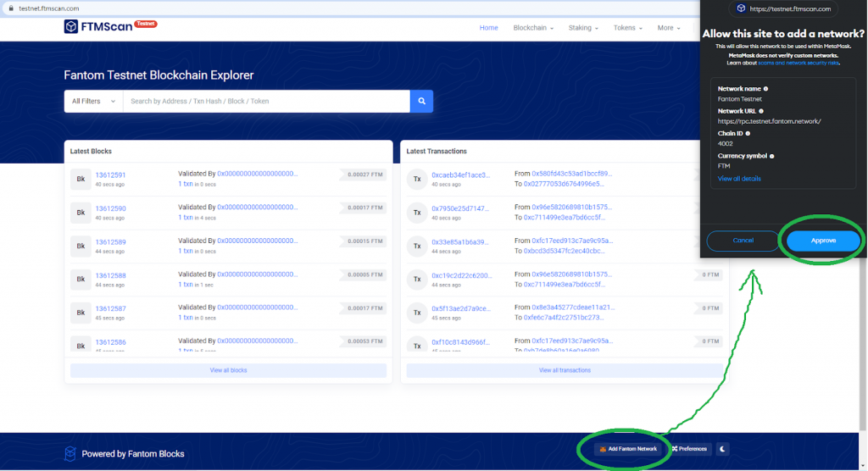The height and width of the screenshot is (471, 868).
Task: Click the 0.00053 FTM reward badge
Action: (x=364, y=341)
